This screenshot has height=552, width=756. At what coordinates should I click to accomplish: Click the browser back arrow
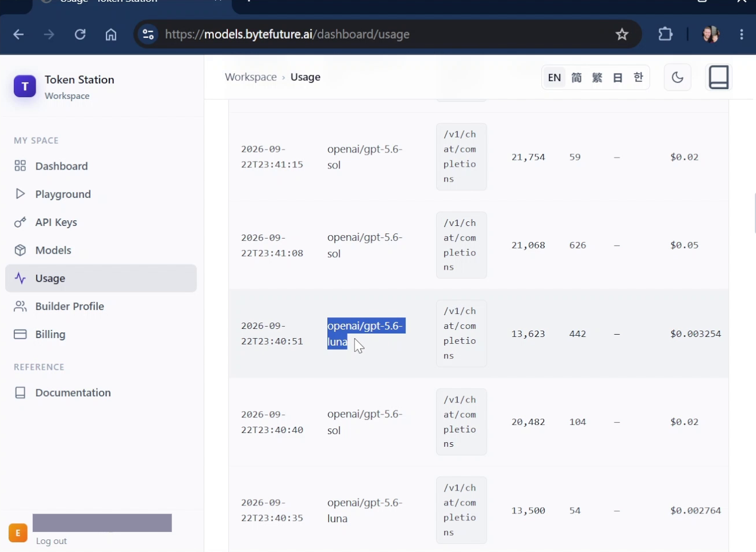(x=18, y=34)
